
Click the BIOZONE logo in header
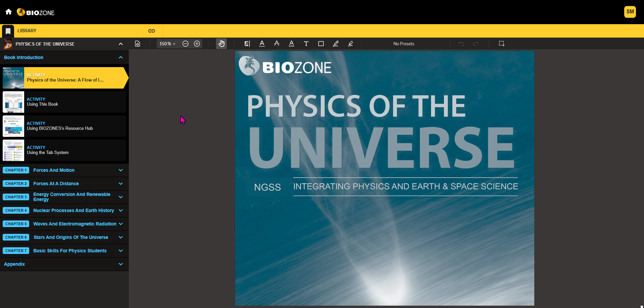pos(36,12)
